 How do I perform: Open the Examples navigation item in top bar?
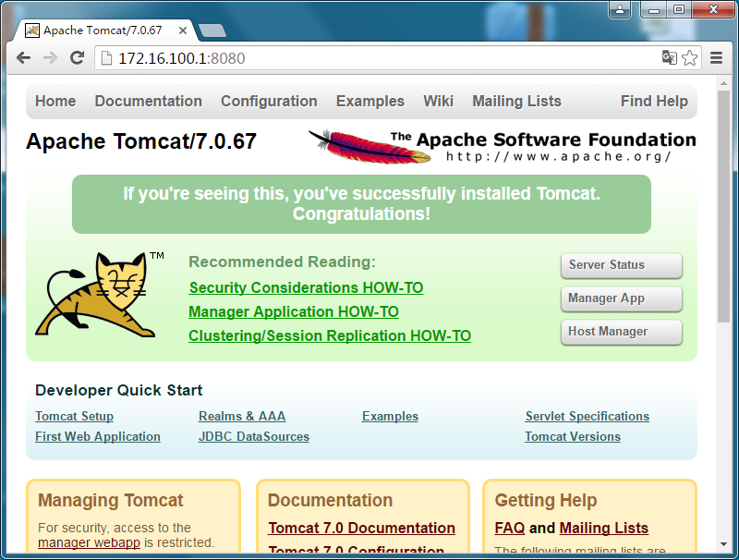pos(370,101)
